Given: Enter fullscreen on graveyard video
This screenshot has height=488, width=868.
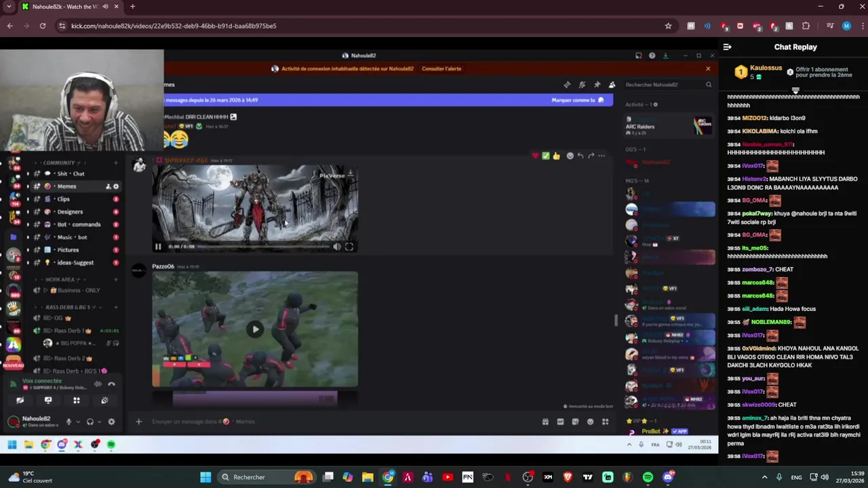Looking at the screenshot, I should click(349, 247).
